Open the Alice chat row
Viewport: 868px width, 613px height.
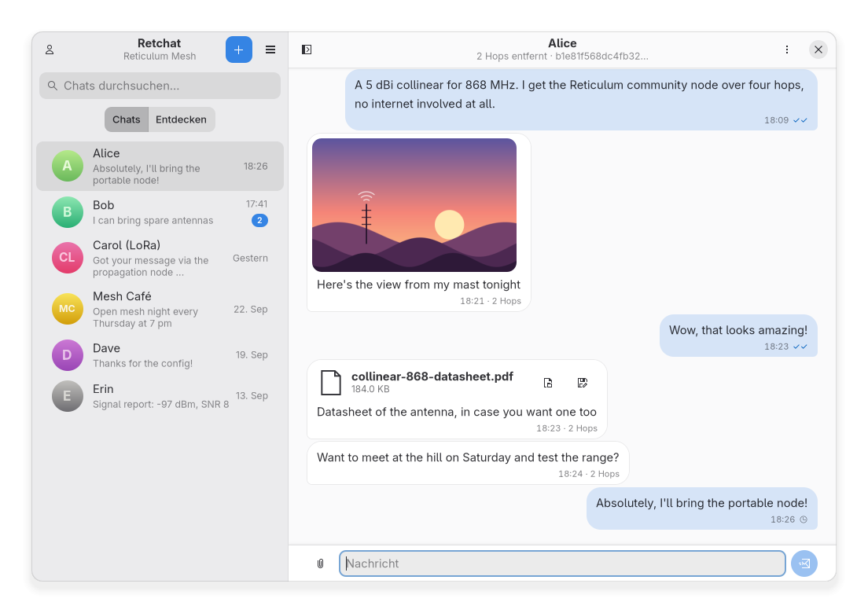160,166
